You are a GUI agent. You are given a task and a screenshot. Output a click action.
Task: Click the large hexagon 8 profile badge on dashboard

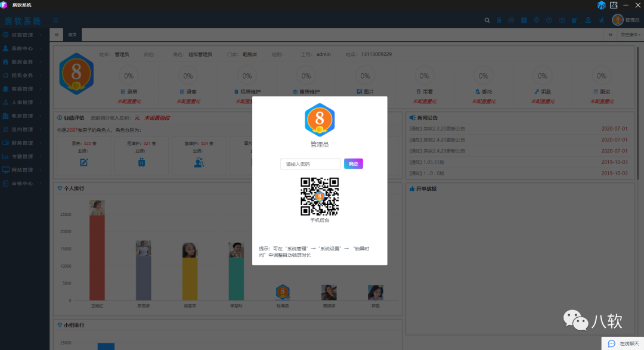[x=76, y=74]
